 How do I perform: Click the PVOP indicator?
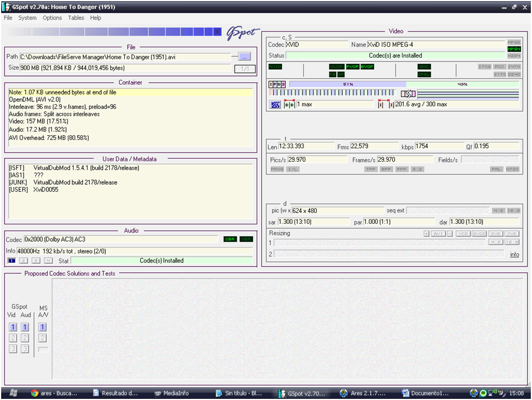[x=353, y=67]
